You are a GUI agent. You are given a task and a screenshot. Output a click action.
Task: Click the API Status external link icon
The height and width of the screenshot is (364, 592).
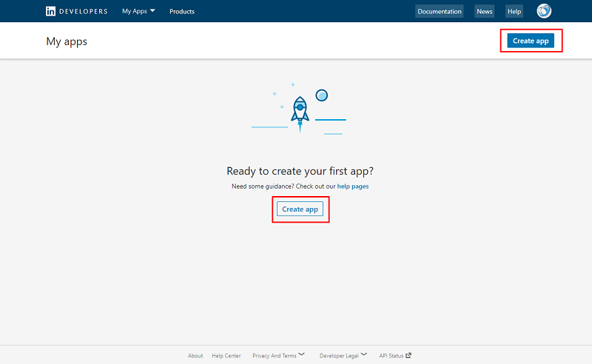coord(408,355)
